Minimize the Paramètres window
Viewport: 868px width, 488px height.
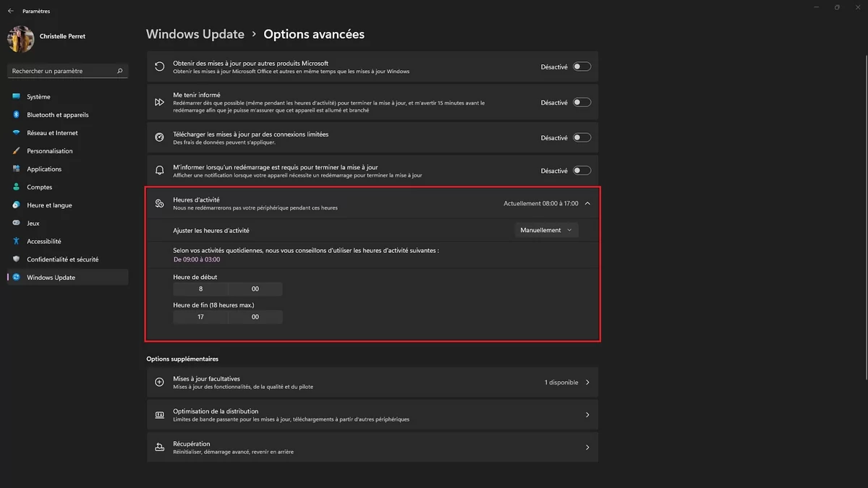(x=817, y=7)
